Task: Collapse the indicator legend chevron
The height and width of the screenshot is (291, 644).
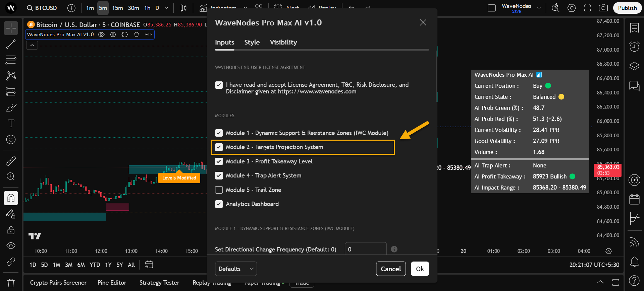Action: (32, 45)
